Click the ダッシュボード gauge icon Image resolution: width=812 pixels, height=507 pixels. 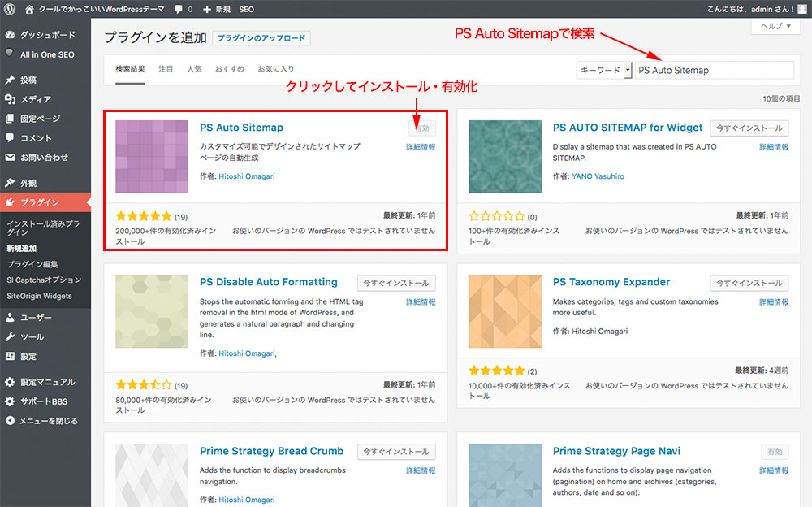point(10,35)
